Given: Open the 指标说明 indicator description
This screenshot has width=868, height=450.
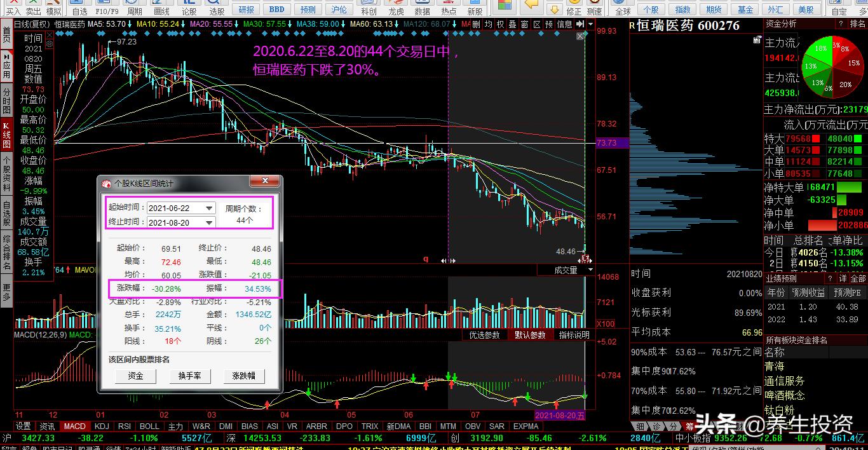Looking at the screenshot, I should tap(574, 335).
